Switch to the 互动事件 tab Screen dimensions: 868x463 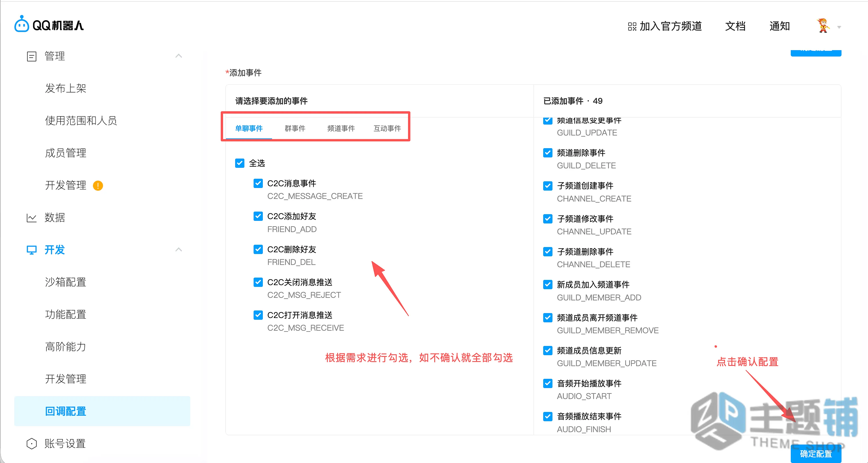[x=387, y=128]
